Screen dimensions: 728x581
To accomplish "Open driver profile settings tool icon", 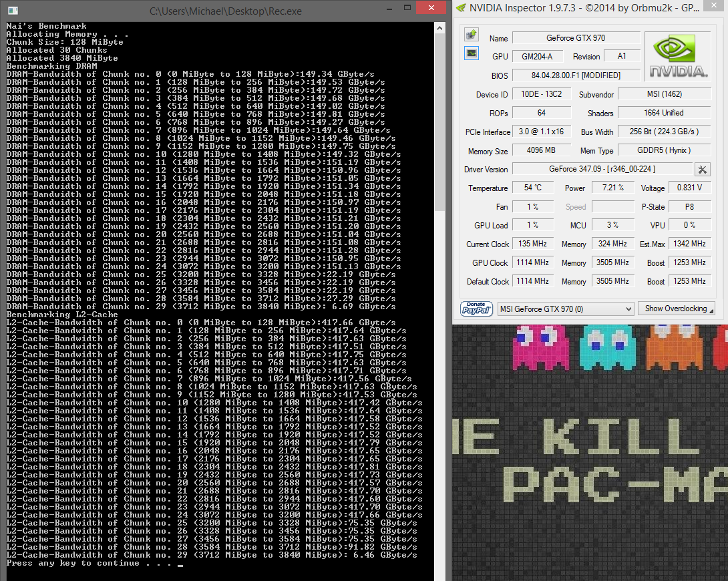I will 702,170.
